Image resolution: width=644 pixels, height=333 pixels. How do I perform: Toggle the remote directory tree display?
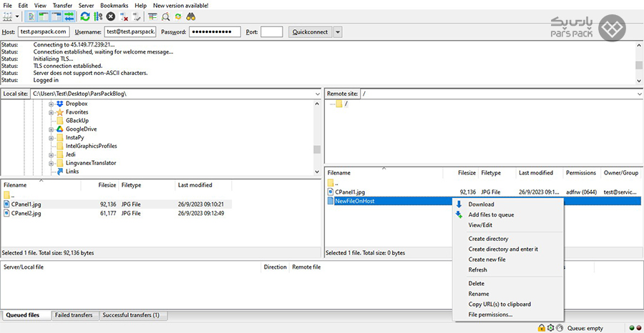click(x=56, y=17)
